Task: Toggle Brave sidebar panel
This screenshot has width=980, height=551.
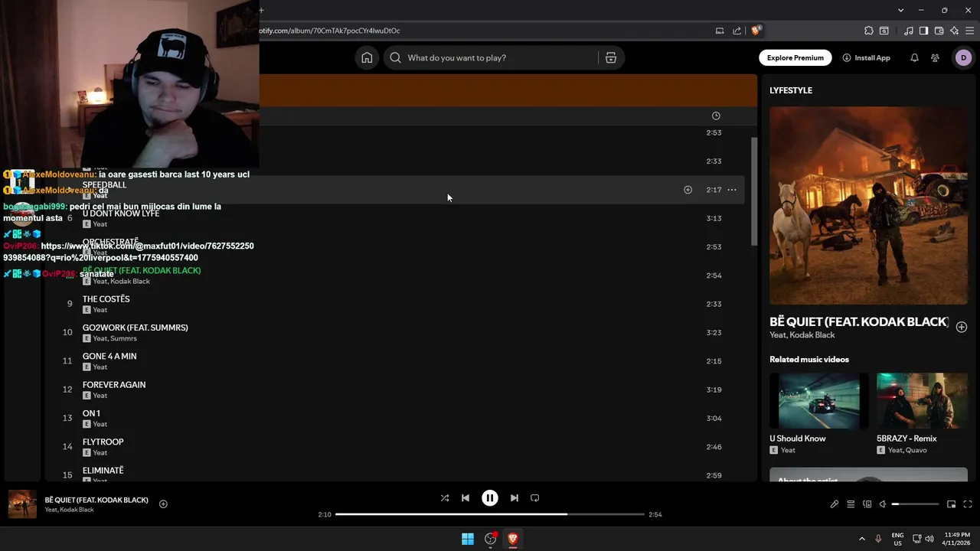Action: point(923,31)
